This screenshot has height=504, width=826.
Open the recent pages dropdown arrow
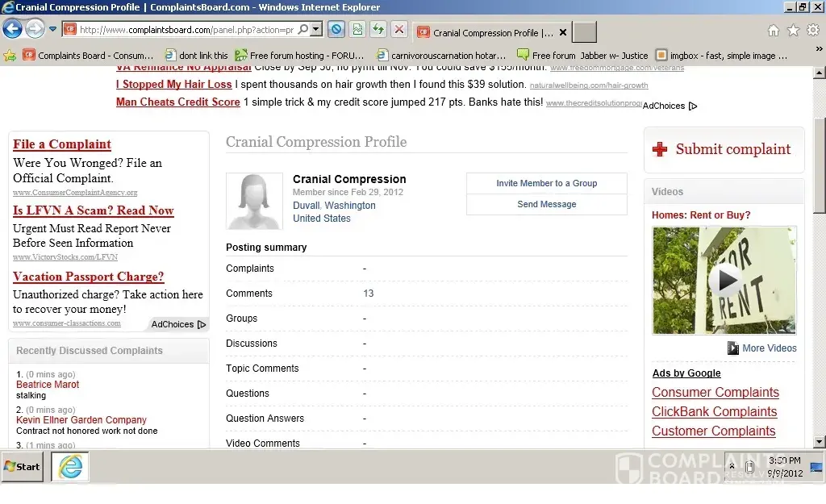click(52, 30)
